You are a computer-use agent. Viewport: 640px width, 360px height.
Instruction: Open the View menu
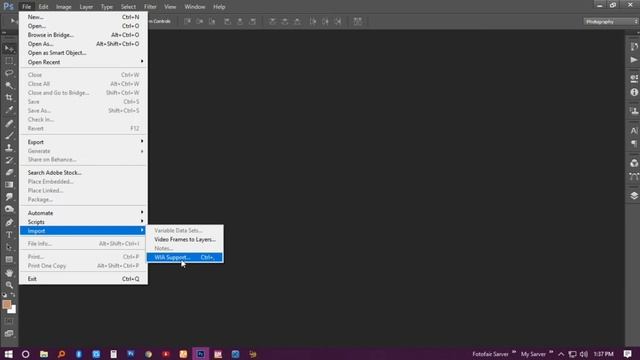(170, 7)
